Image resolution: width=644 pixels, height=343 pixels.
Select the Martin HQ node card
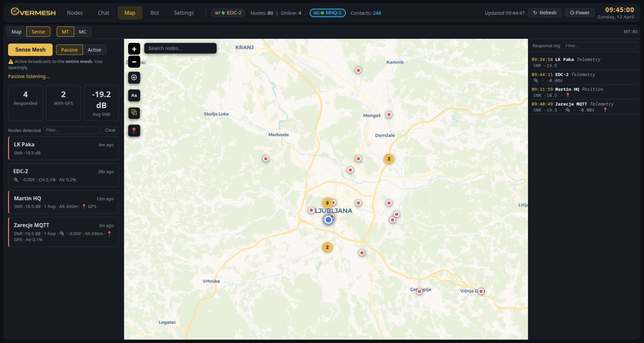63,202
